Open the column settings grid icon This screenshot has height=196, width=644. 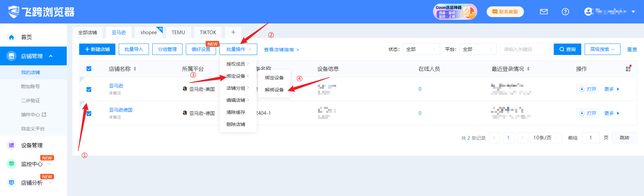(628, 69)
